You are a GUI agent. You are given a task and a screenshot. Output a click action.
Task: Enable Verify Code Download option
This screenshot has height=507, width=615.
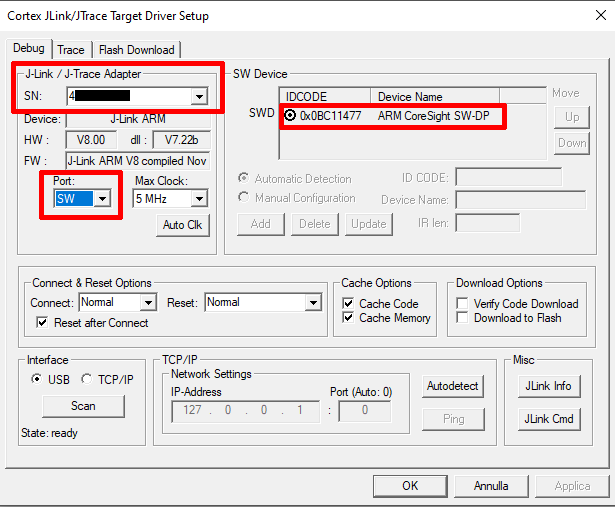pos(463,304)
